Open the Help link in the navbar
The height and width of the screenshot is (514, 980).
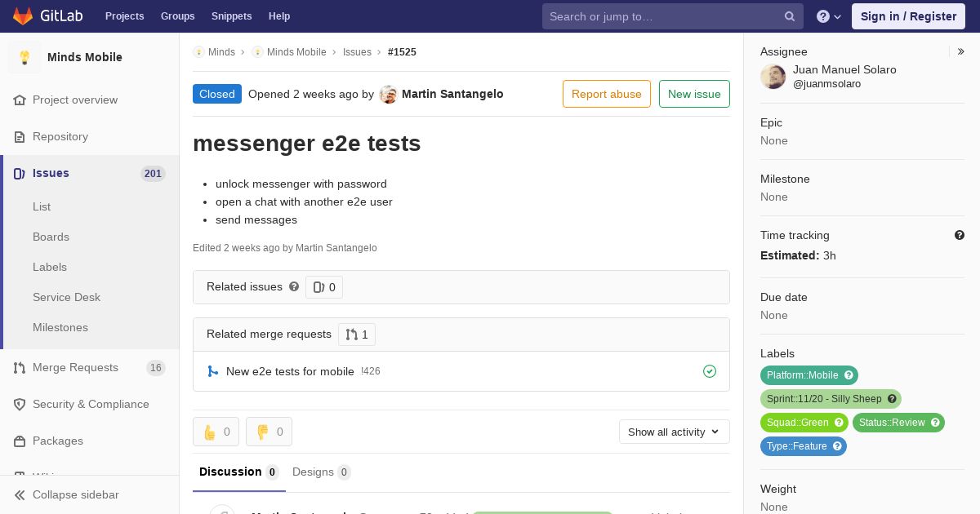click(x=279, y=16)
